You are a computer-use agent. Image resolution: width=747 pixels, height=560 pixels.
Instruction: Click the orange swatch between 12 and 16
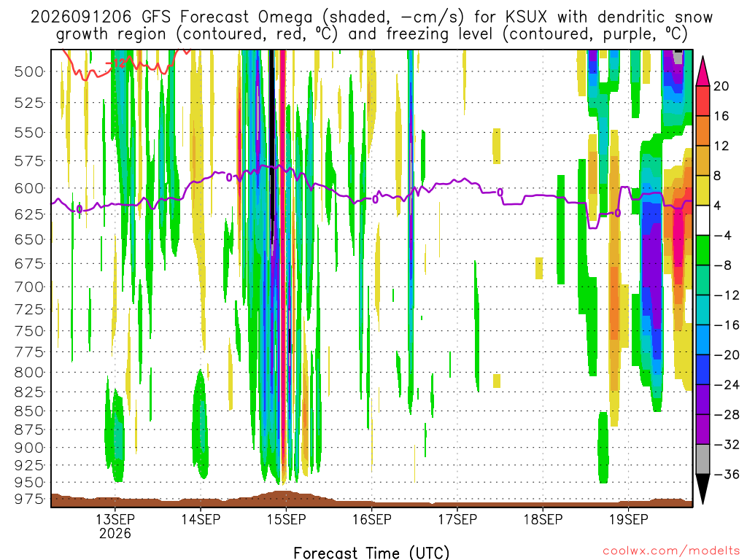(x=703, y=131)
